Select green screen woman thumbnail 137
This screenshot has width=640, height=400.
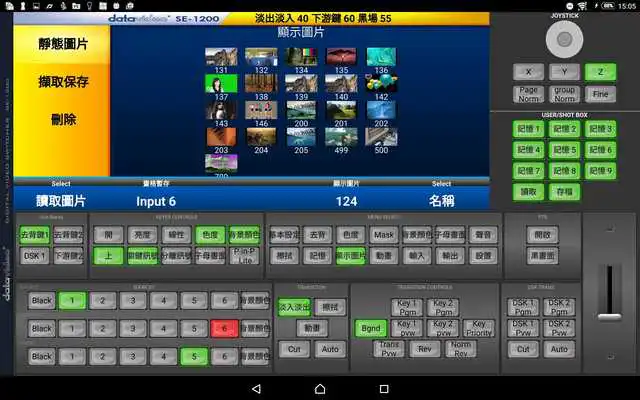(x=221, y=83)
